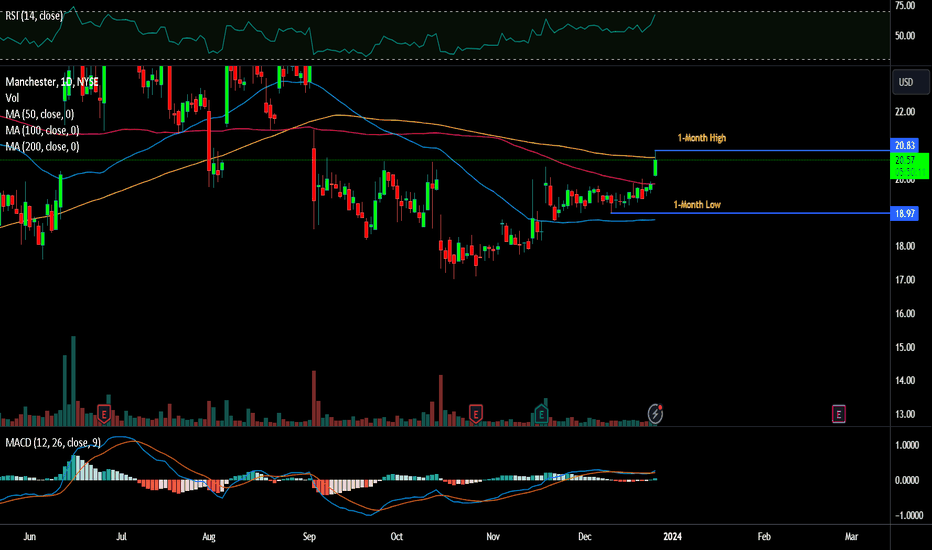Click the Aug label on the time axis
The height and width of the screenshot is (550, 932).
(209, 536)
